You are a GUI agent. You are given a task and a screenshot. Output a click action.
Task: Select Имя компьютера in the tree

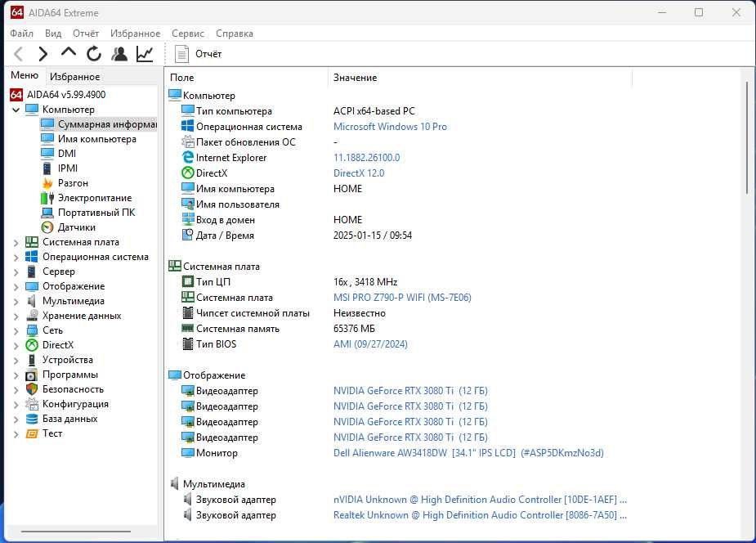(x=97, y=139)
